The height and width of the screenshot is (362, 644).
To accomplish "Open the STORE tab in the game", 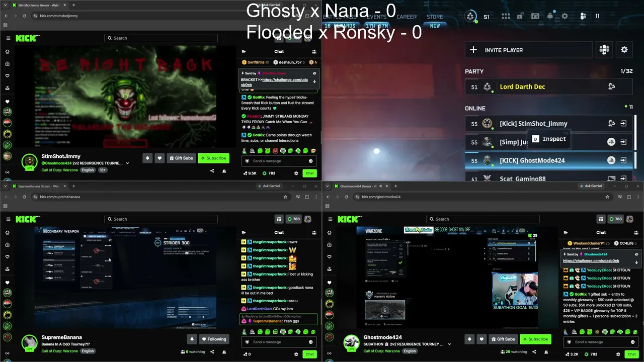I will [435, 17].
